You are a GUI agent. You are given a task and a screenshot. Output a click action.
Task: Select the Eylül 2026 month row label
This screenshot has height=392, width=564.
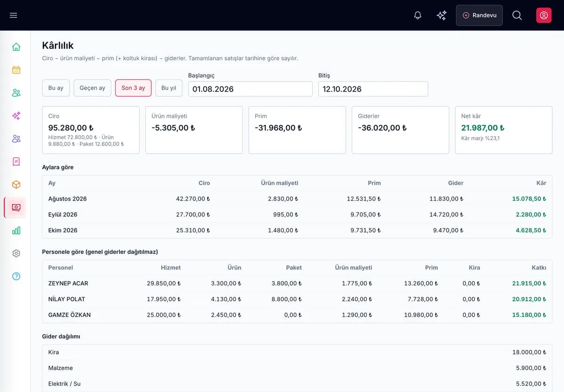click(63, 215)
